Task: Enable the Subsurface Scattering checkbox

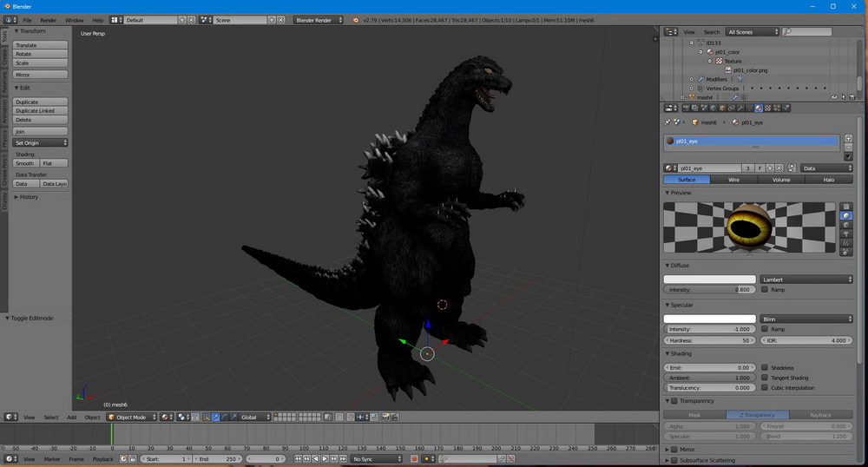Action: point(674,460)
